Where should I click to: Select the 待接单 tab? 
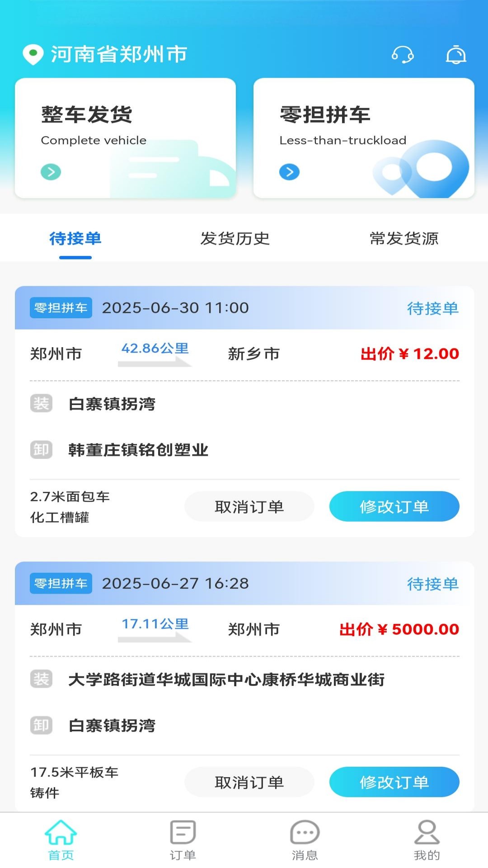(75, 238)
